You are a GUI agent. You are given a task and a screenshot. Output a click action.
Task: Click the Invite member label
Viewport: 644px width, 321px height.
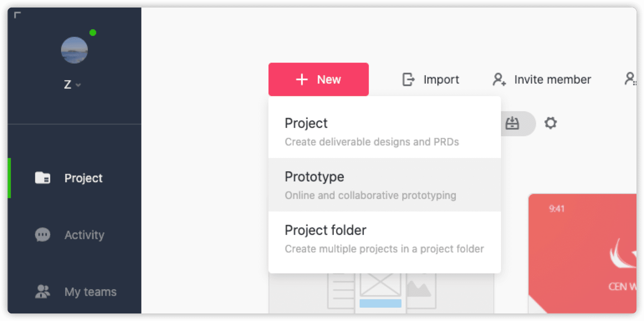tap(552, 79)
